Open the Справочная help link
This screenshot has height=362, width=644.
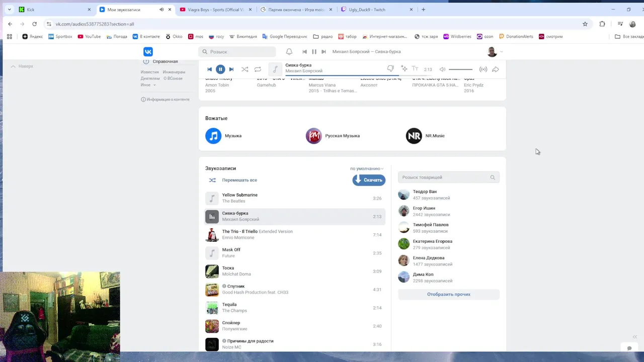click(x=165, y=61)
